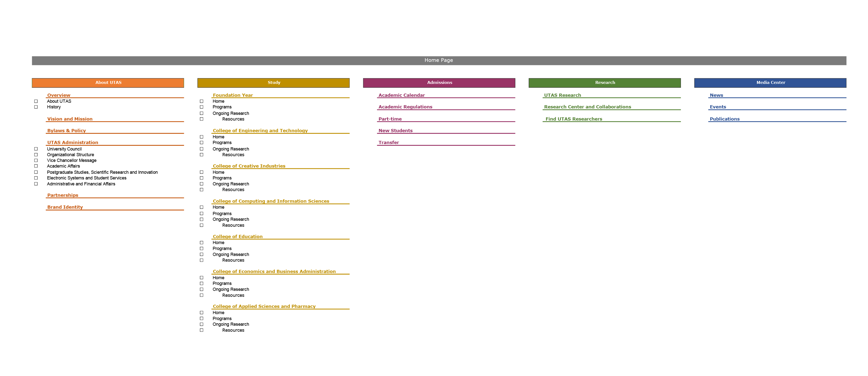Check Programs box under College of Economics and Business Administration

[201, 284]
